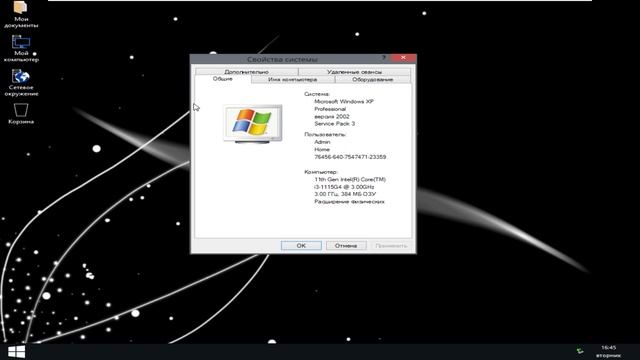
Task: Click the Home organization text
Action: tap(322, 149)
